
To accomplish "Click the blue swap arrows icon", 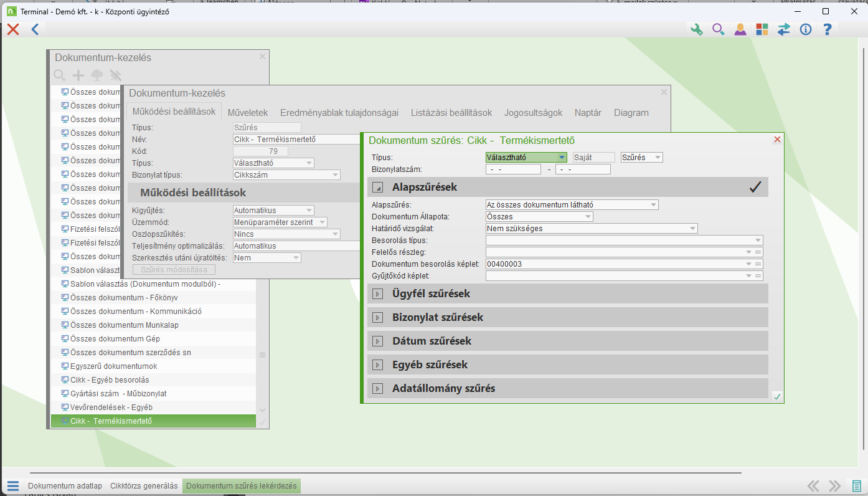I will (x=783, y=29).
